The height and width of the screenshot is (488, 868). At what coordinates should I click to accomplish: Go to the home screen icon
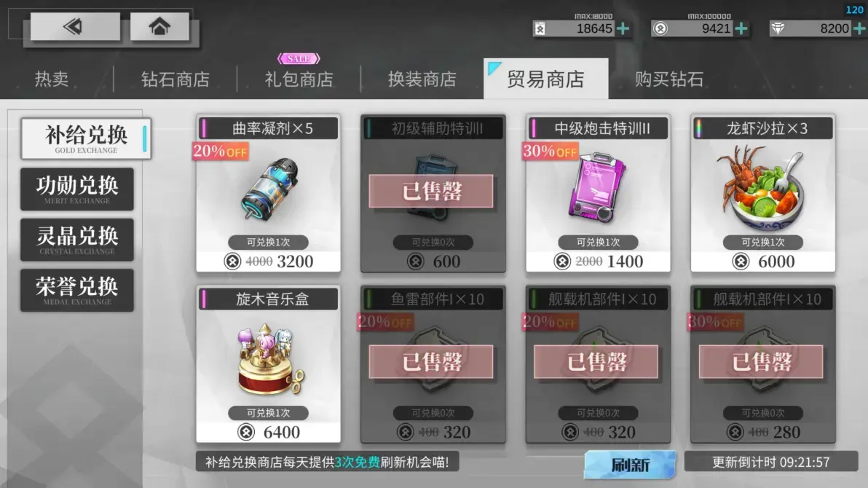pyautogui.click(x=159, y=26)
